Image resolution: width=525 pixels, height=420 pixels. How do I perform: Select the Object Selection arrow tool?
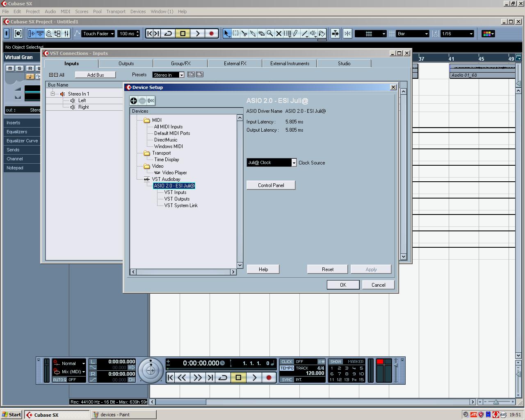click(227, 34)
